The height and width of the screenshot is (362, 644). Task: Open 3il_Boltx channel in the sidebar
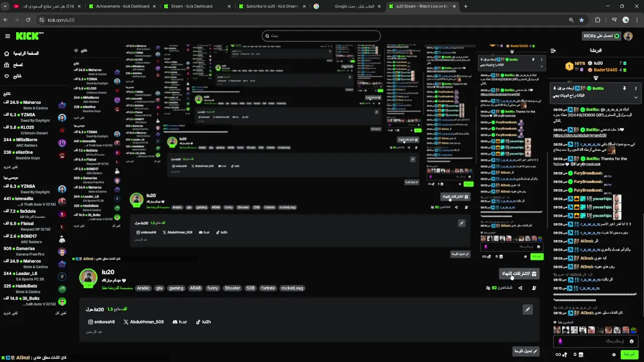(34, 301)
